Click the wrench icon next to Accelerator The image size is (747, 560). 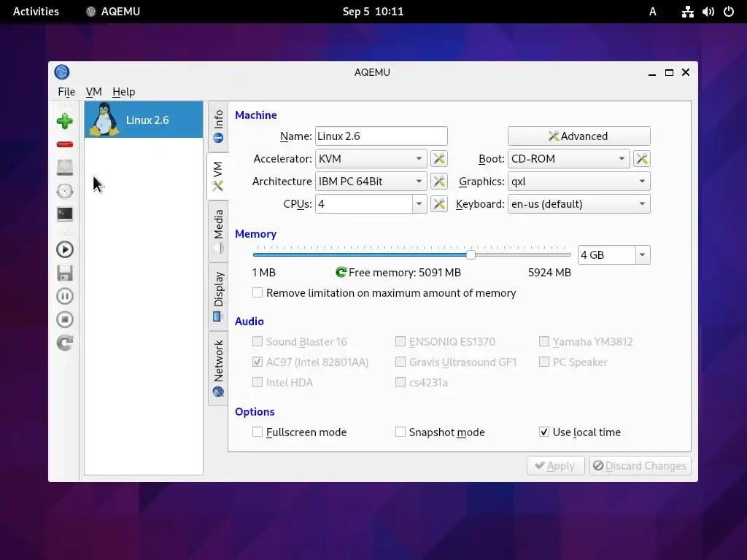438,158
